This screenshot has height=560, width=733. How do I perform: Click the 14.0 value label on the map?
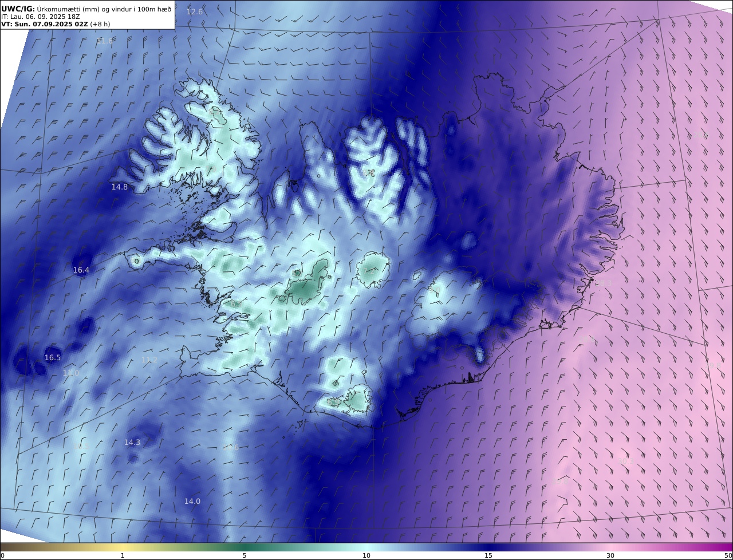(x=192, y=501)
